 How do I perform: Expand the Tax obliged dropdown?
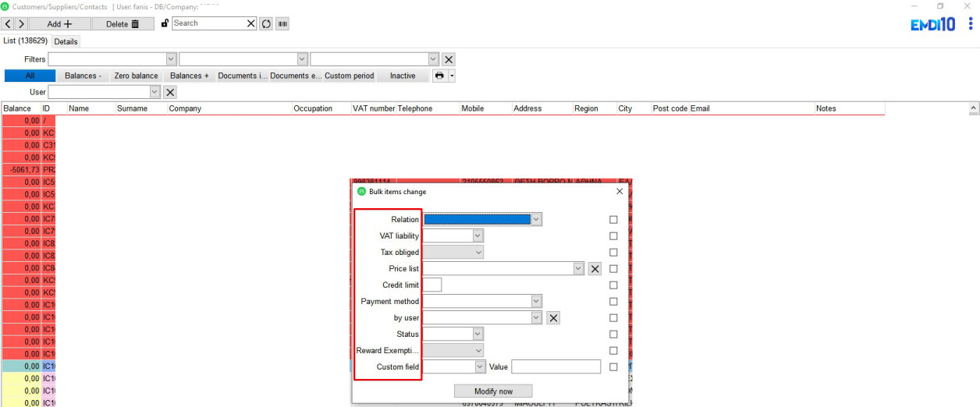(478, 253)
